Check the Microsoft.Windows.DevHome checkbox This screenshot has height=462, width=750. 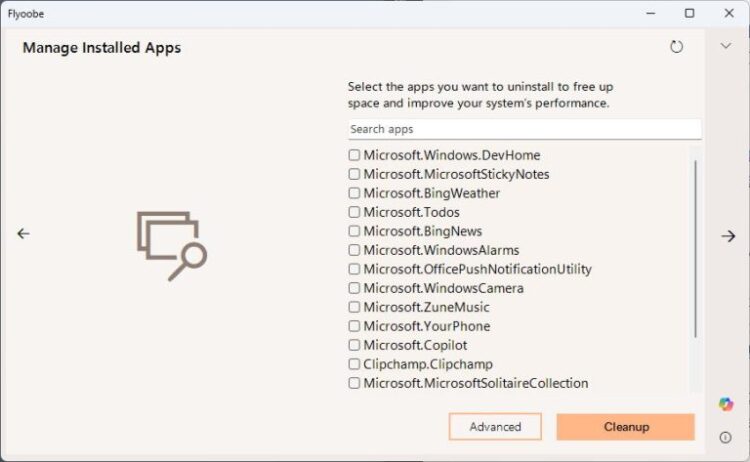point(355,155)
